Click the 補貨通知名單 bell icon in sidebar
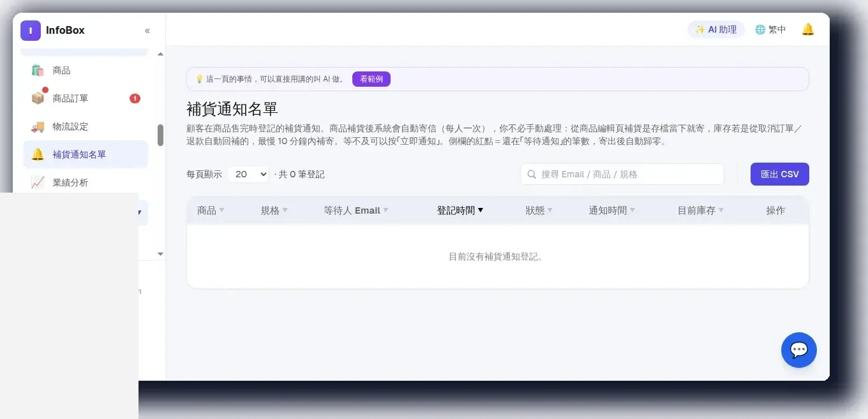Viewport: 868px width, 419px height. coord(38,154)
